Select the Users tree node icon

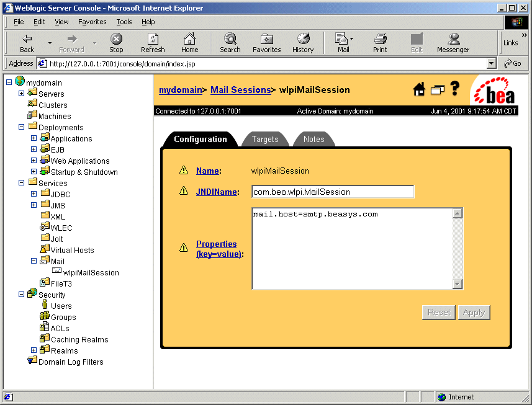[45, 305]
